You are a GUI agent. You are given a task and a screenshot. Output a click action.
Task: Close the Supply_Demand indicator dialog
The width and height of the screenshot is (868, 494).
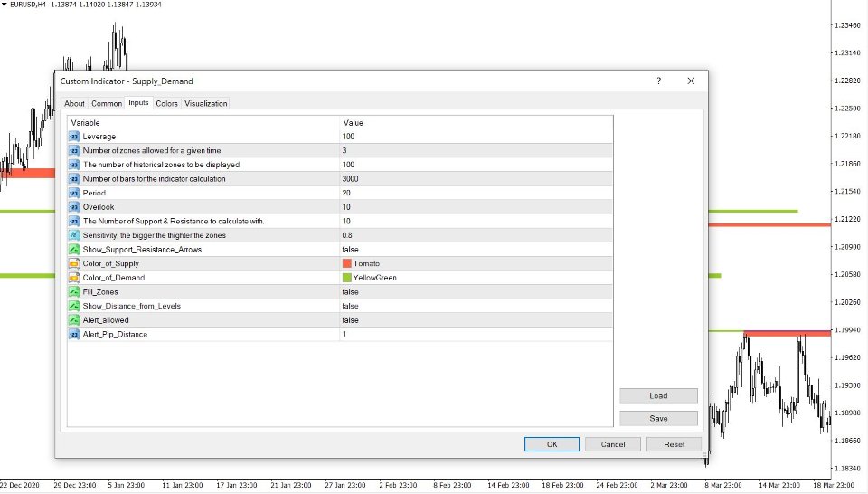(x=691, y=81)
